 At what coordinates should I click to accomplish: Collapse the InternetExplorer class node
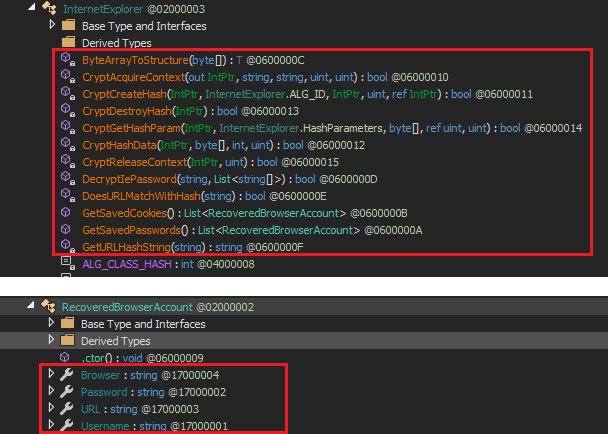tap(32, 7)
